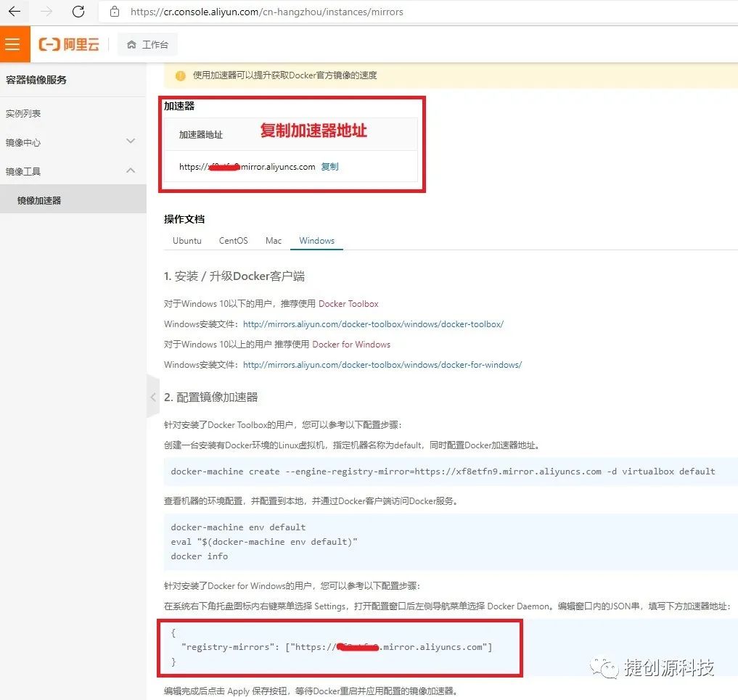The image size is (738, 700).
Task: Select 镜像加速器 sidebar item
Action: (73, 200)
